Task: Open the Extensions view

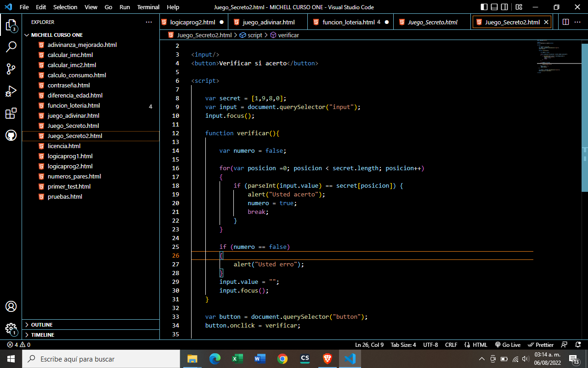Action: pyautogui.click(x=11, y=113)
